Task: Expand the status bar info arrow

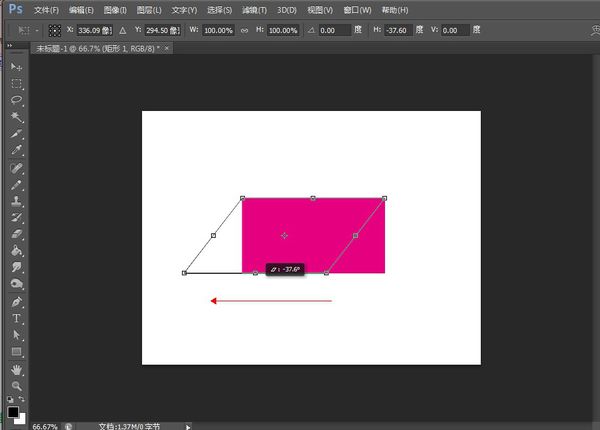Action: click(x=188, y=426)
